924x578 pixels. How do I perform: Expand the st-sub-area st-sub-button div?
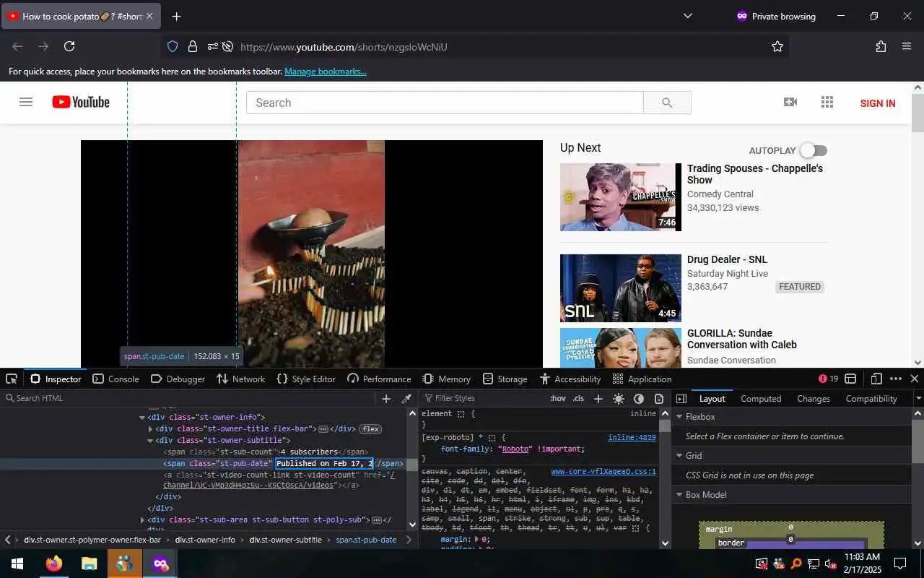click(x=142, y=520)
